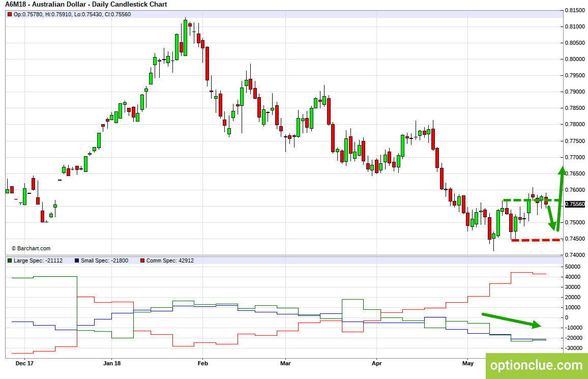Click the Dec 17 date axis label
The width and height of the screenshot is (588, 379).
pos(25,363)
